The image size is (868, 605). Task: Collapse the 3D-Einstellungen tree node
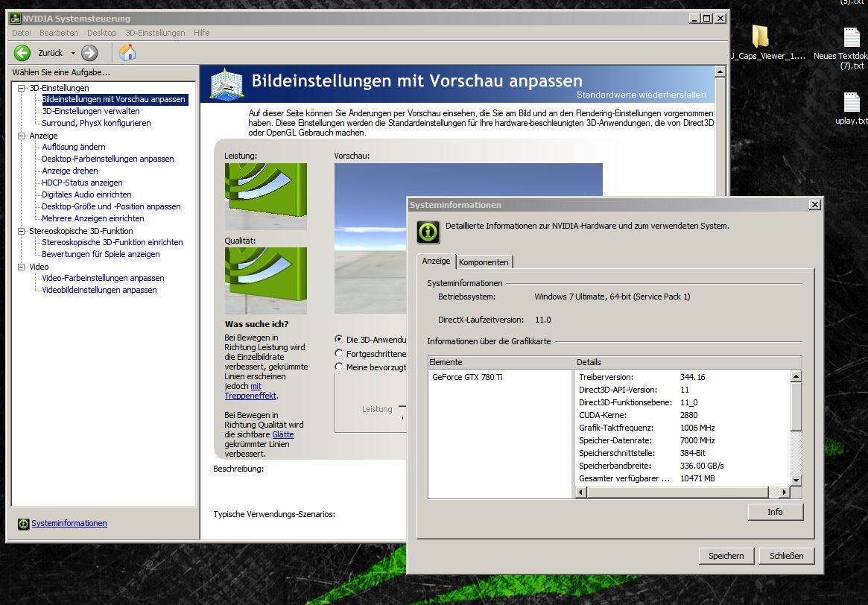click(x=22, y=88)
